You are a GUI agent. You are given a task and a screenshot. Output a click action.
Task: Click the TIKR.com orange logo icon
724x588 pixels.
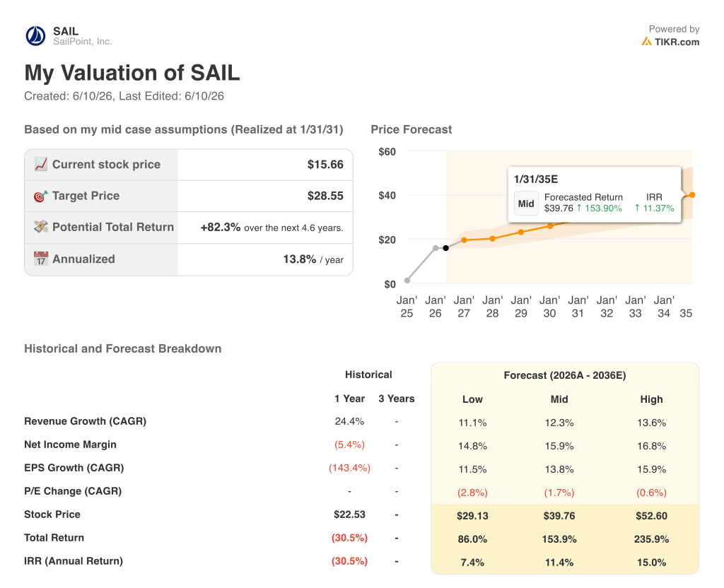point(646,42)
